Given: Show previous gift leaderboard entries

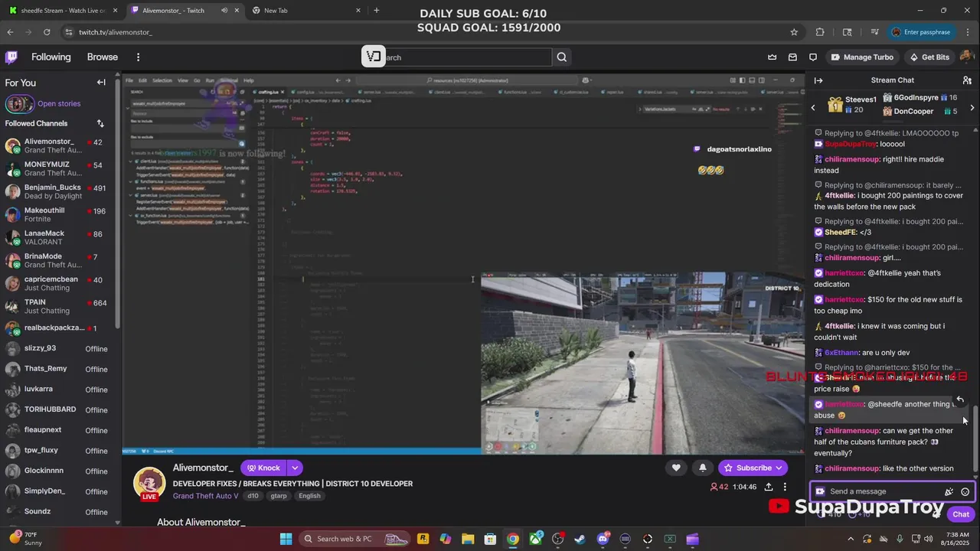Looking at the screenshot, I should coord(813,108).
